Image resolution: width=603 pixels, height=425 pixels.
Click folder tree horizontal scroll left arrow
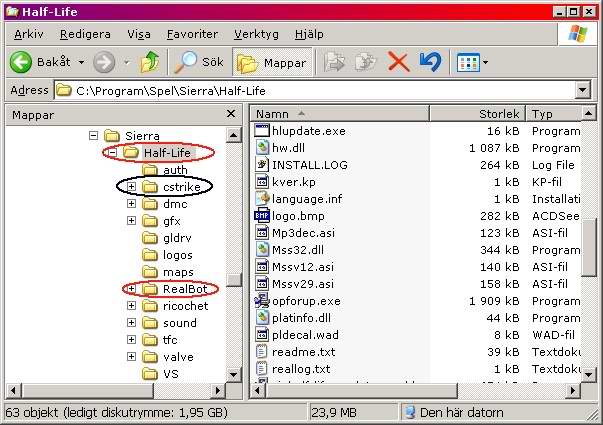click(x=13, y=391)
